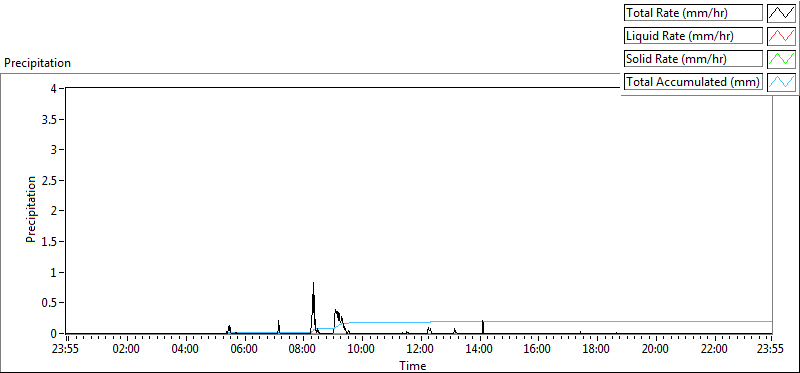Click the vertical Precipitation axis label
The height and width of the screenshot is (373, 800).
click(x=31, y=209)
